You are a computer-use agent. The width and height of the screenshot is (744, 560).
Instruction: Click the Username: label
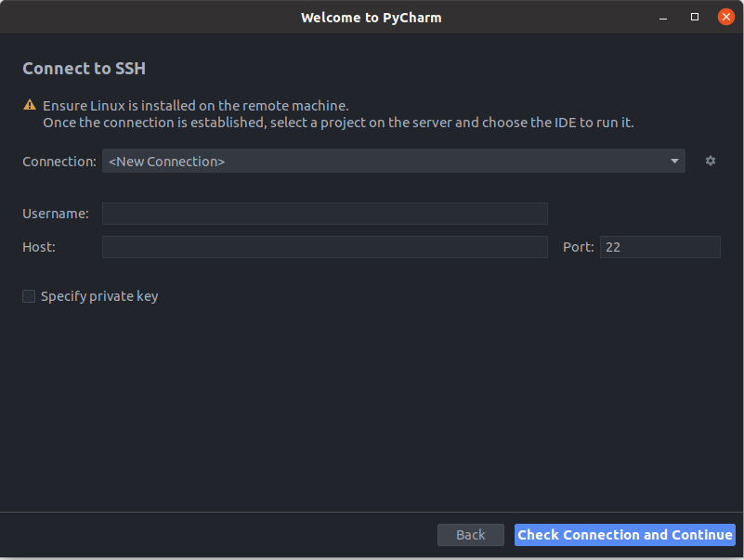[x=56, y=214]
